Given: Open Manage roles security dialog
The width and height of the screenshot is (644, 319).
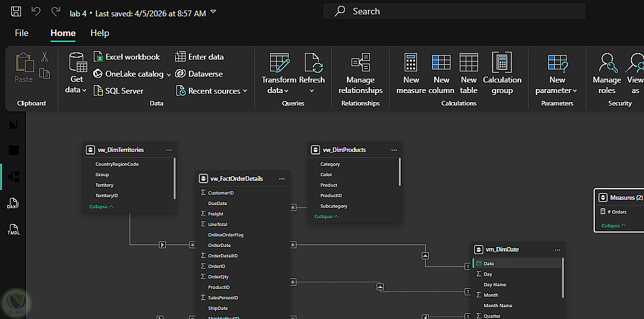Looking at the screenshot, I should (607, 73).
